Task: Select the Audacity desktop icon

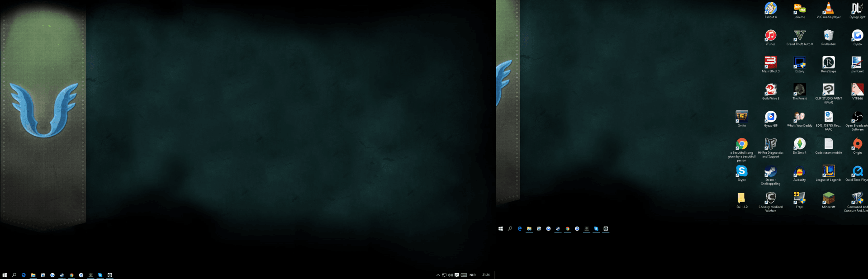Action: coord(799,171)
